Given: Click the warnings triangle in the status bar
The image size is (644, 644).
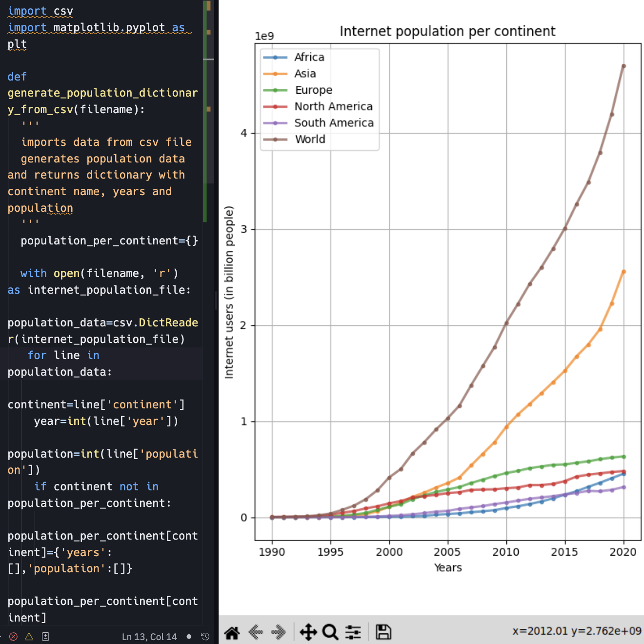Looking at the screenshot, I should [29, 636].
